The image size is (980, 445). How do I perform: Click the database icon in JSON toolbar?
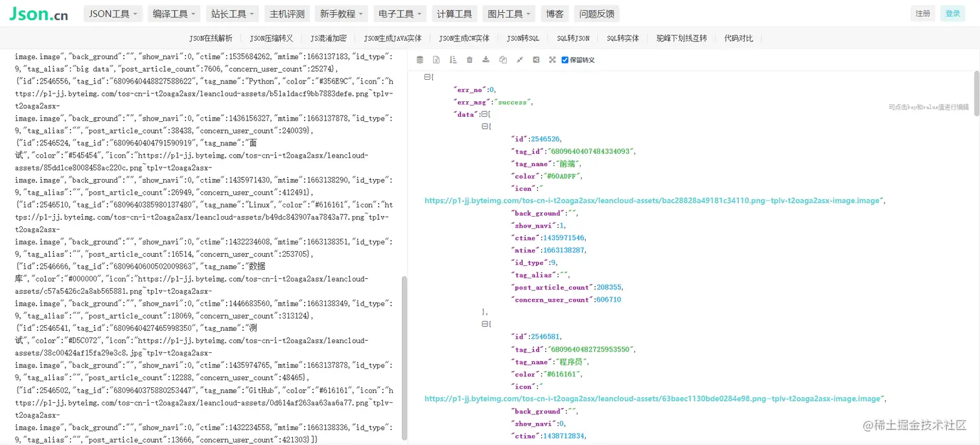pyautogui.click(x=419, y=60)
